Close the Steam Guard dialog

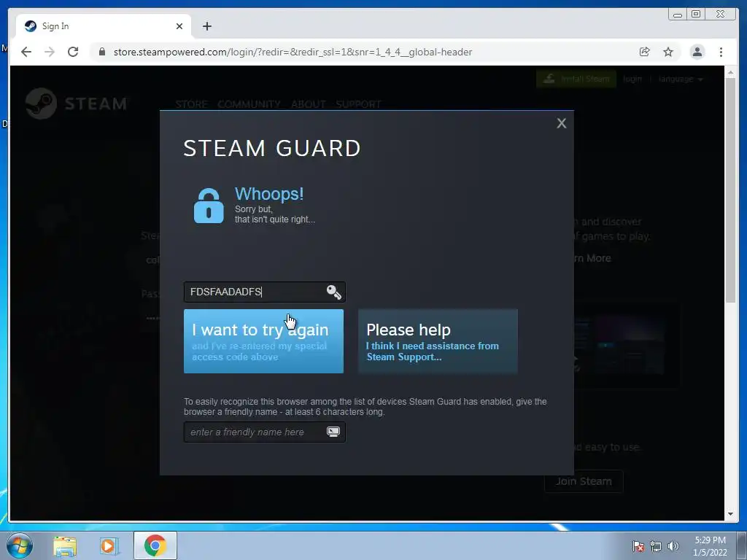click(561, 123)
